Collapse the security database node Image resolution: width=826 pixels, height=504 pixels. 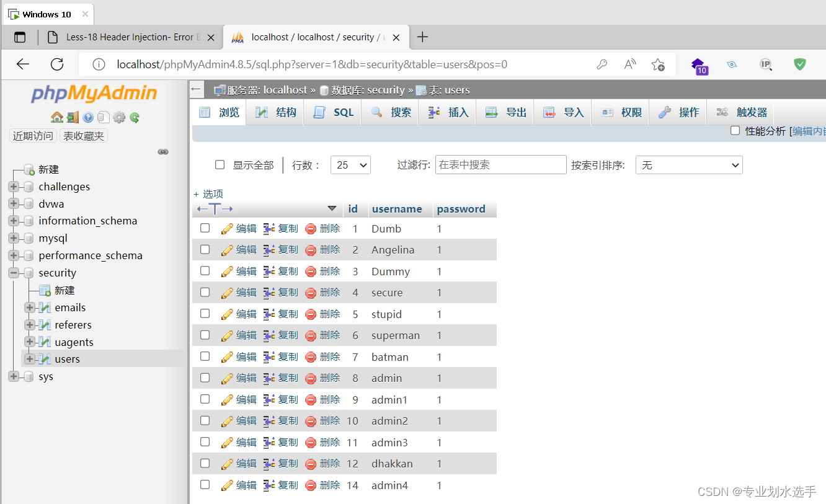(x=13, y=273)
